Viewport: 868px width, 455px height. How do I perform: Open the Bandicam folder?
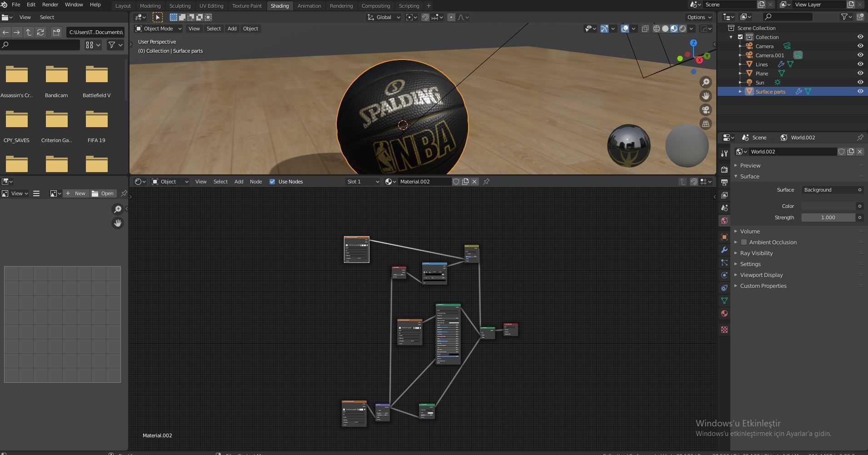click(56, 82)
